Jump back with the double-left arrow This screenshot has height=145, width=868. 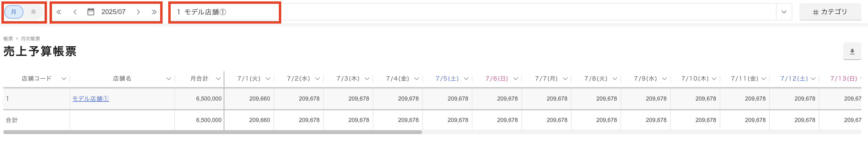coord(59,12)
